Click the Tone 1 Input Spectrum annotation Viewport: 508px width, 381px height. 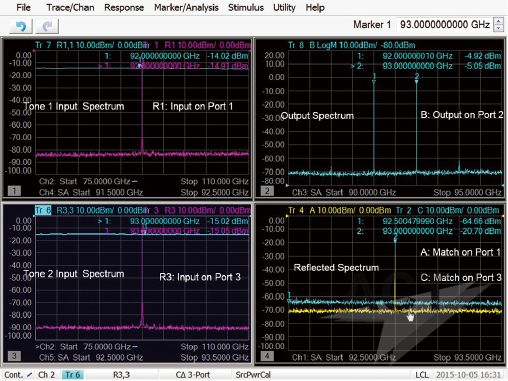coord(74,106)
